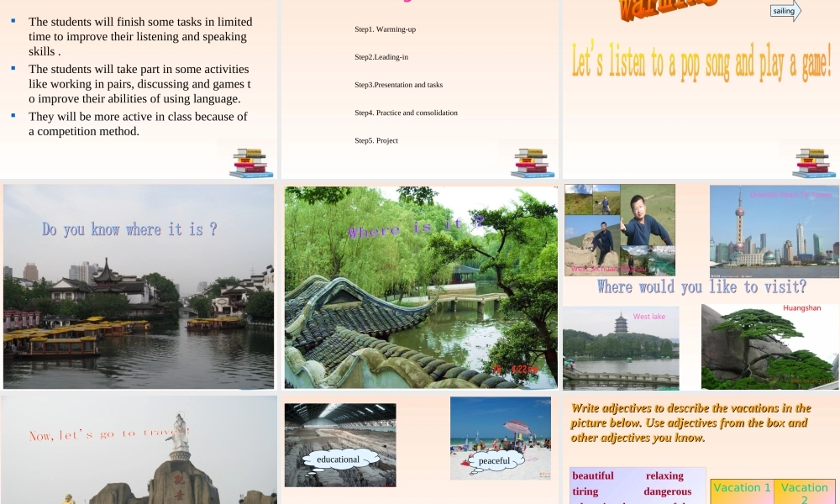
Task: Open the 'Where is it ?' garden slide
Action: click(x=419, y=286)
